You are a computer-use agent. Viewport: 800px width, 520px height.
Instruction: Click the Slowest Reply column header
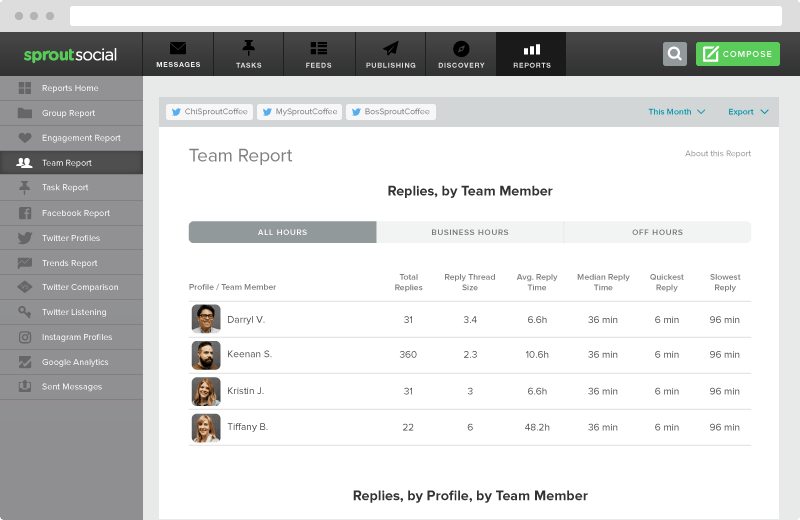(x=725, y=282)
